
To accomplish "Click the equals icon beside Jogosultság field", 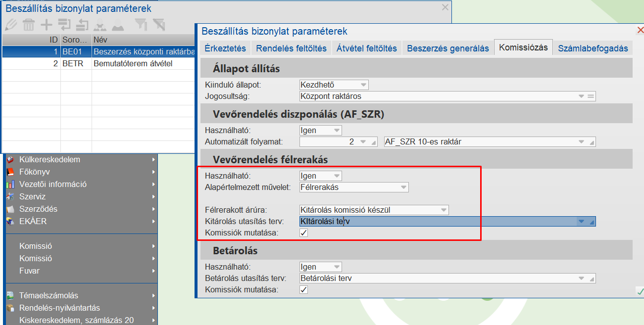I will point(591,96).
